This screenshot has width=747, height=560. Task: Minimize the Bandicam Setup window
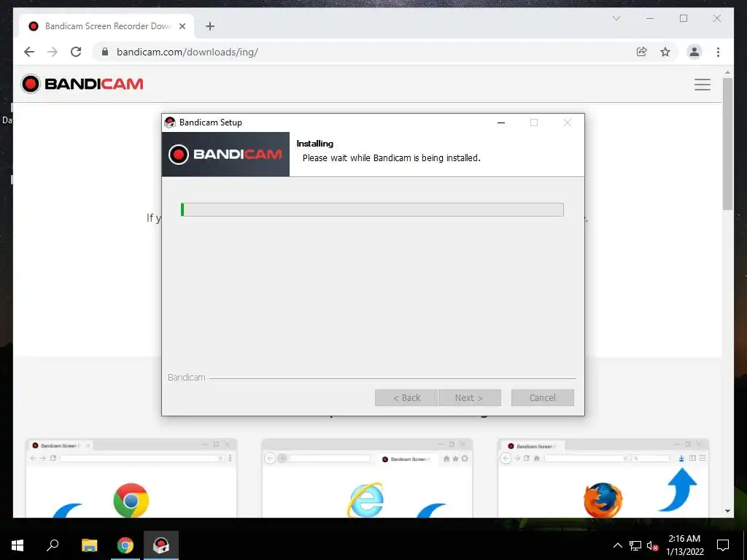click(x=500, y=122)
